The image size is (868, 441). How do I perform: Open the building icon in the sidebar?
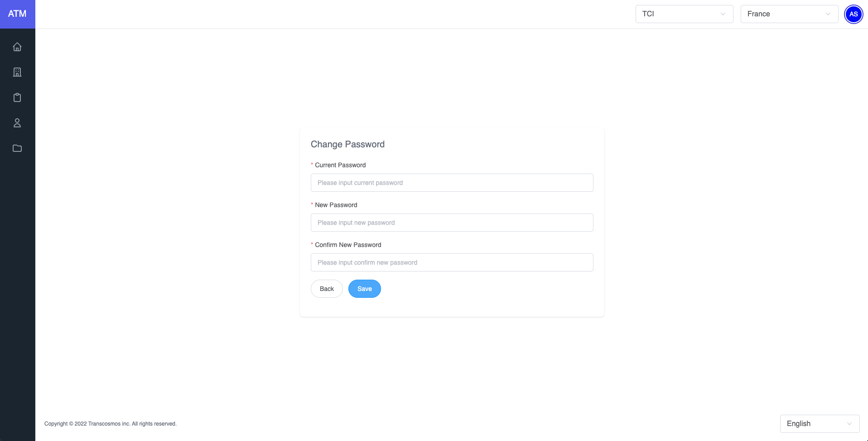(x=17, y=72)
